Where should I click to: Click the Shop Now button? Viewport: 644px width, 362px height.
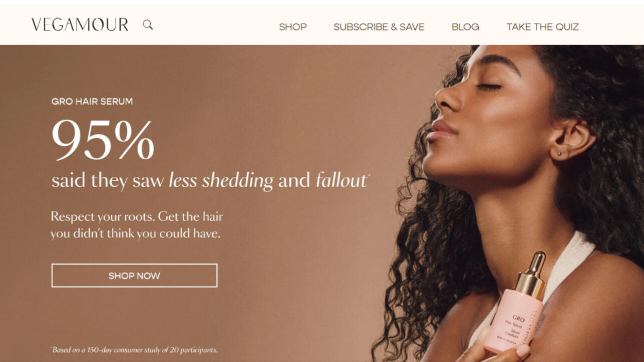[134, 275]
